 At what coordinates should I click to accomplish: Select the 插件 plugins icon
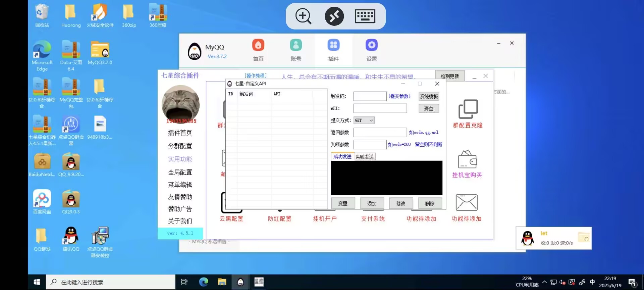[x=333, y=45]
